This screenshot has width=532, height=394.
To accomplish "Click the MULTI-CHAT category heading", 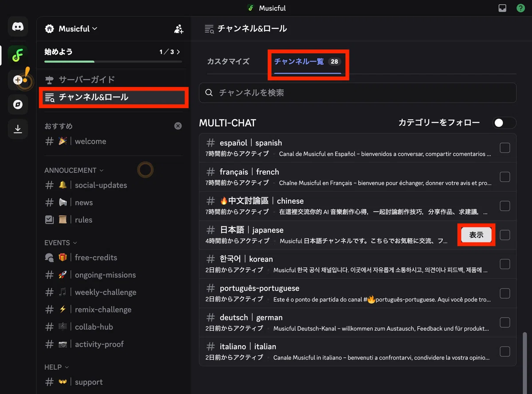I will point(227,123).
